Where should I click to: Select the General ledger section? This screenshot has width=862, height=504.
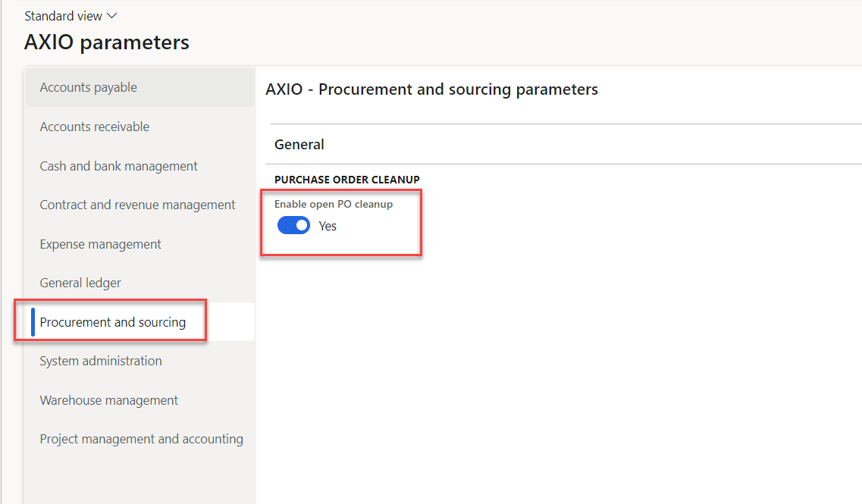(80, 283)
